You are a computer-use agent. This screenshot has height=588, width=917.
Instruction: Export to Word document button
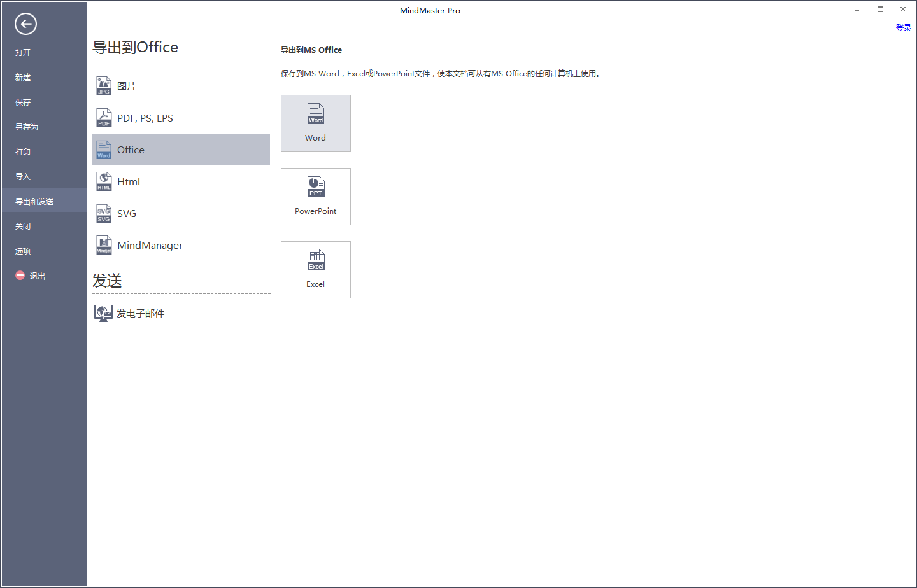[316, 123]
